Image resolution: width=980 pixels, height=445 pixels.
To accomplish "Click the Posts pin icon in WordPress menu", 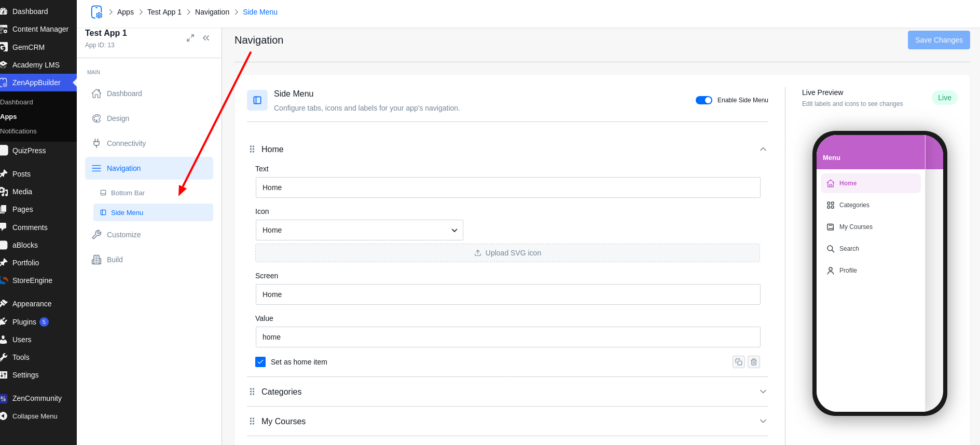I will [x=4, y=174].
